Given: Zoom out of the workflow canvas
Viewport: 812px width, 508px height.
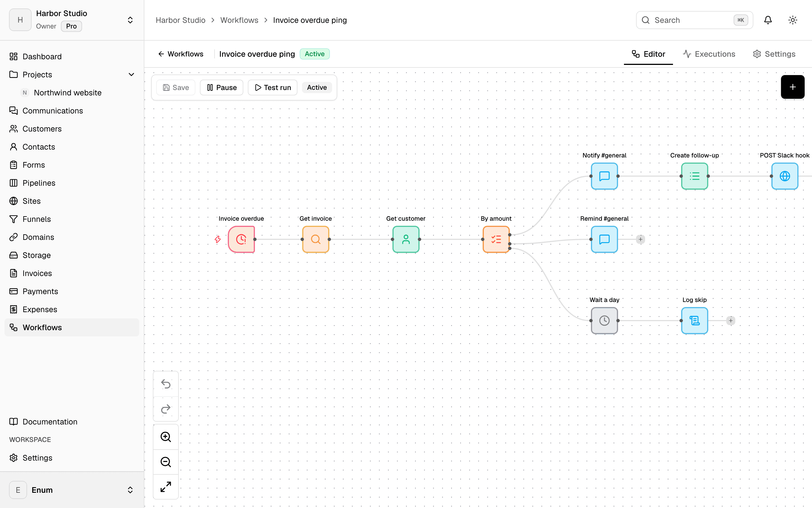Looking at the screenshot, I should click(x=166, y=462).
